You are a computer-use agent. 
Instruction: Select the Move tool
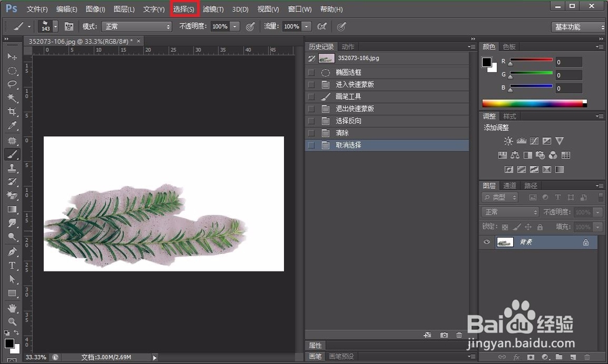pyautogui.click(x=12, y=57)
